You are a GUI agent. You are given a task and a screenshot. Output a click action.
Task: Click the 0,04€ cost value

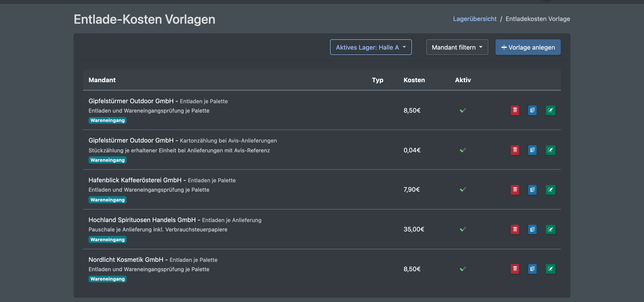click(412, 150)
